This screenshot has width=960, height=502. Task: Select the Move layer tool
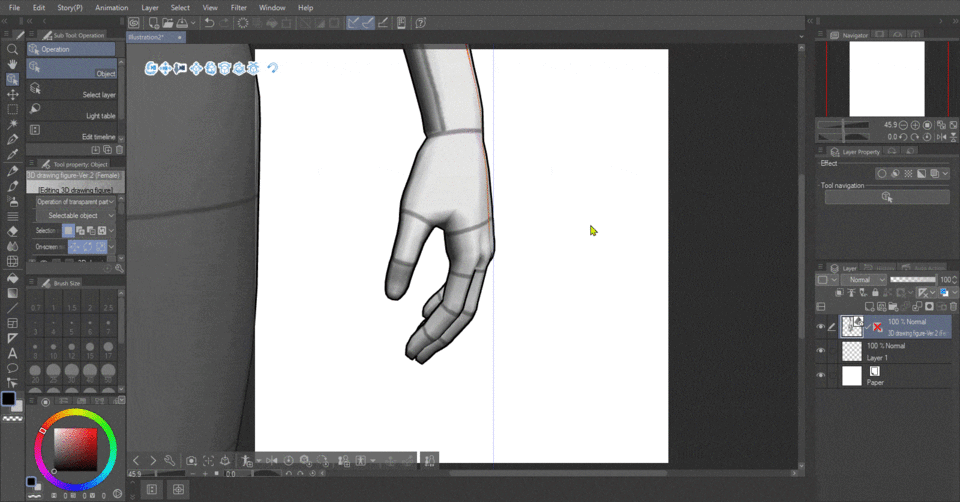(x=12, y=94)
